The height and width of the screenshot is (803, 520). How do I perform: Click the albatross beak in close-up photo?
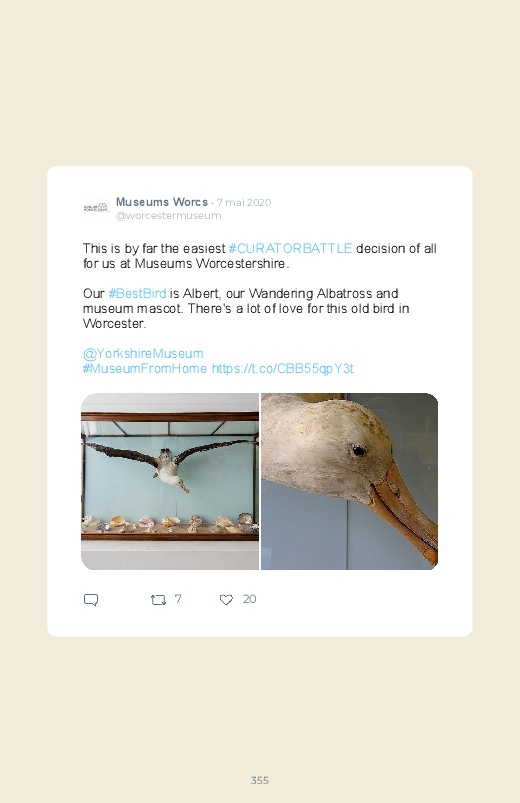pyautogui.click(x=407, y=512)
